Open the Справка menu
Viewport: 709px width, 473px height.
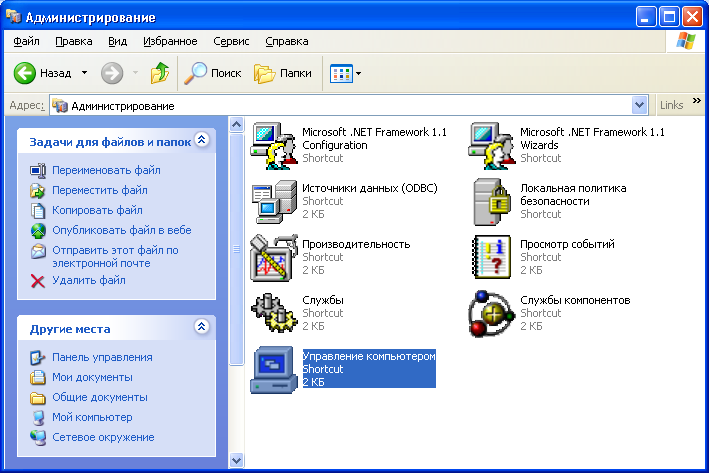[x=287, y=41]
